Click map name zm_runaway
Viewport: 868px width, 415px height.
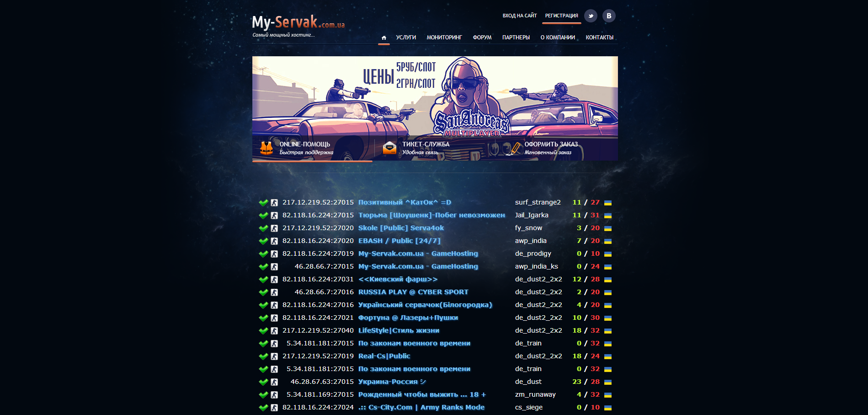(535, 395)
